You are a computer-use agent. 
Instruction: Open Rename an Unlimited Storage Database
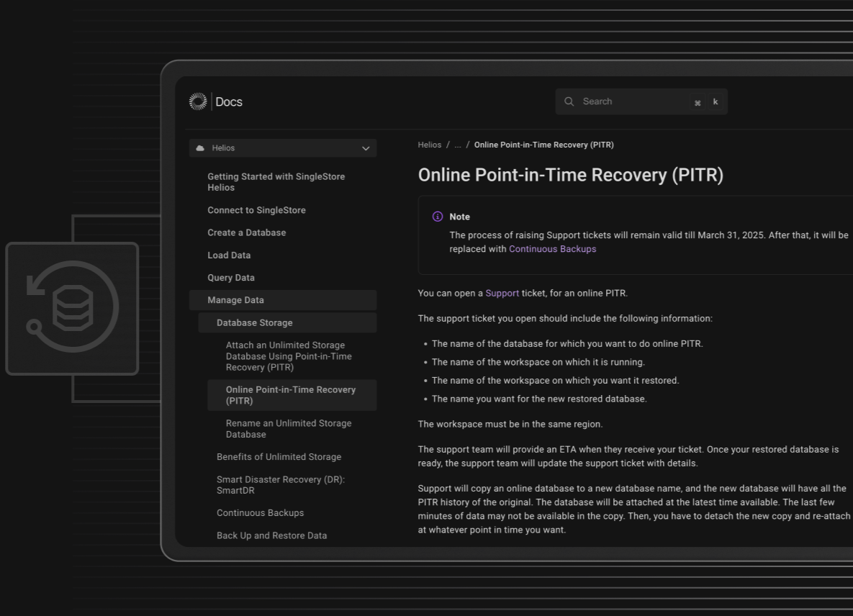(x=289, y=429)
